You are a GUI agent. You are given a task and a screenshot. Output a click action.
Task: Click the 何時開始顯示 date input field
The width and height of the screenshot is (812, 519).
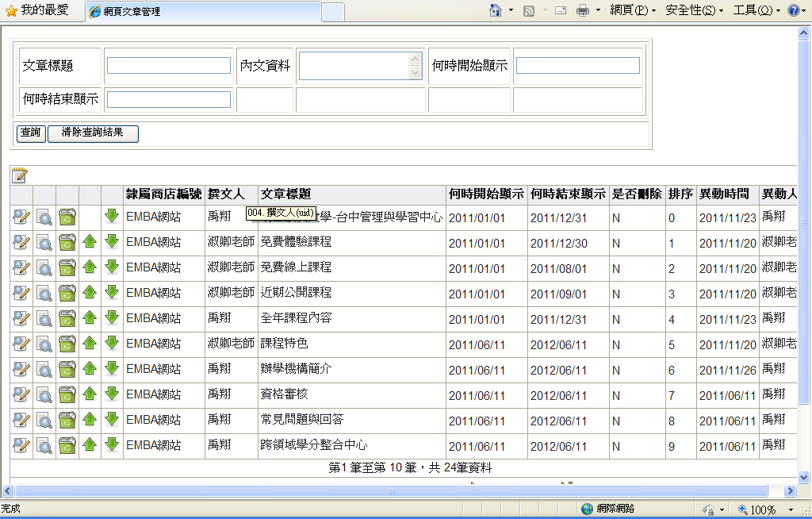(x=577, y=66)
